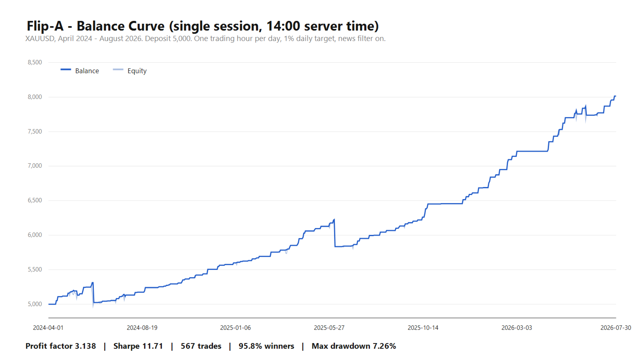644x362 pixels.
Task: Click the "7,500" y-axis label
Action: coord(35,132)
